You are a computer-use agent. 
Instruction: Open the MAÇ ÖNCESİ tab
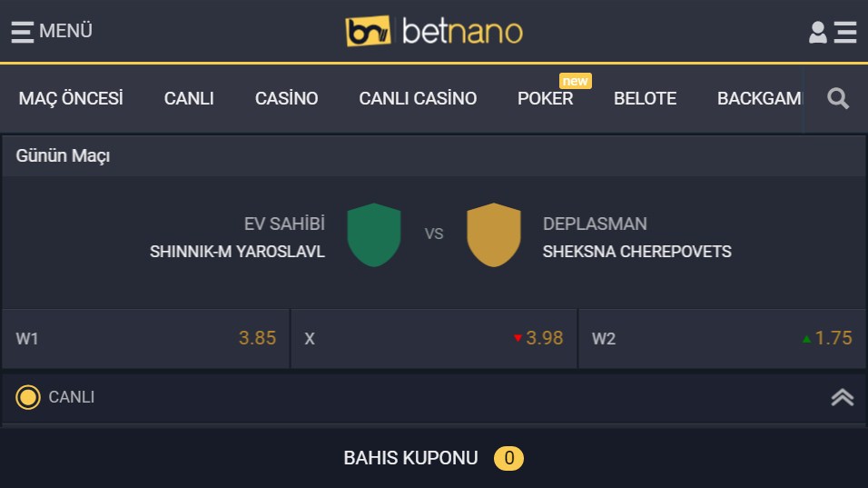click(x=71, y=99)
